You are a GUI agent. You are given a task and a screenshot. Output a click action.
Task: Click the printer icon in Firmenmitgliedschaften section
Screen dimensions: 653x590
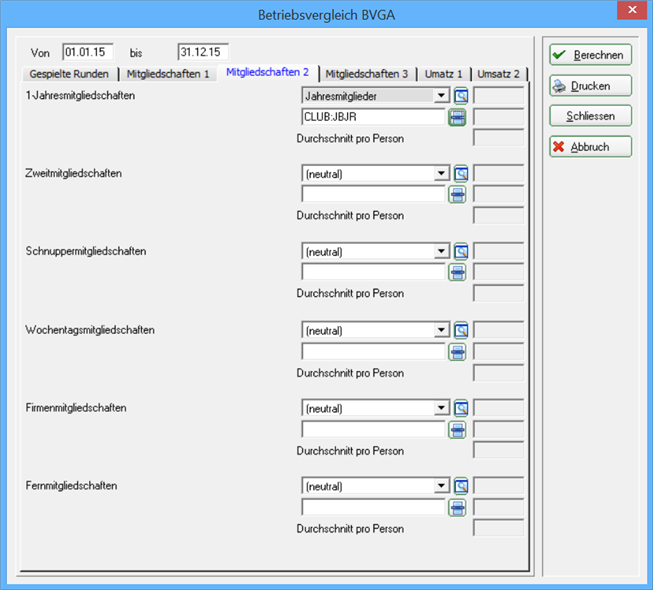(x=458, y=429)
